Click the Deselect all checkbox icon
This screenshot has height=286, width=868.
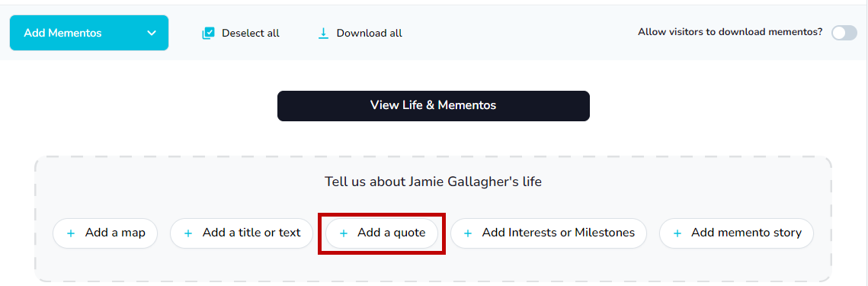pyautogui.click(x=208, y=34)
